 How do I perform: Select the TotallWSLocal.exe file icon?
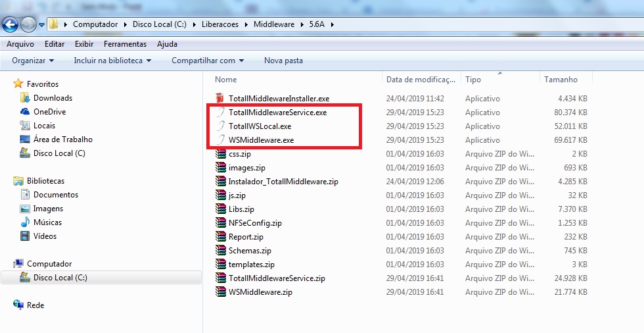221,126
